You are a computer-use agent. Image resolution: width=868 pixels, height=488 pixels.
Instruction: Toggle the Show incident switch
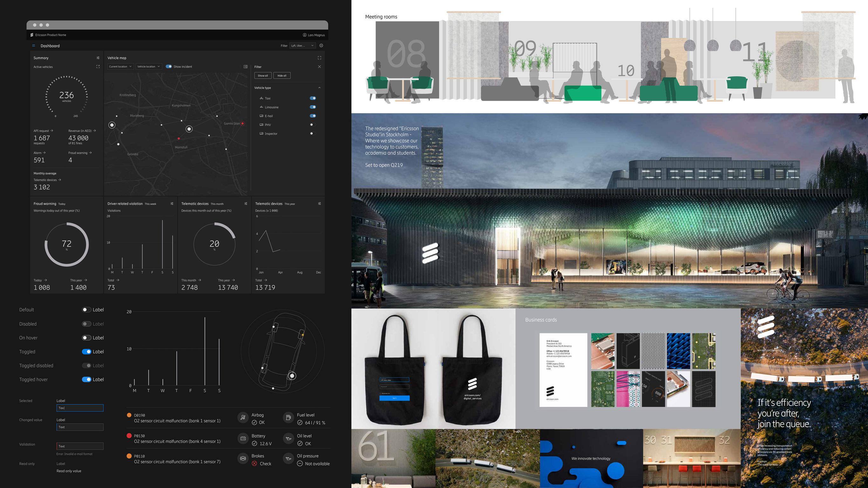pyautogui.click(x=169, y=66)
